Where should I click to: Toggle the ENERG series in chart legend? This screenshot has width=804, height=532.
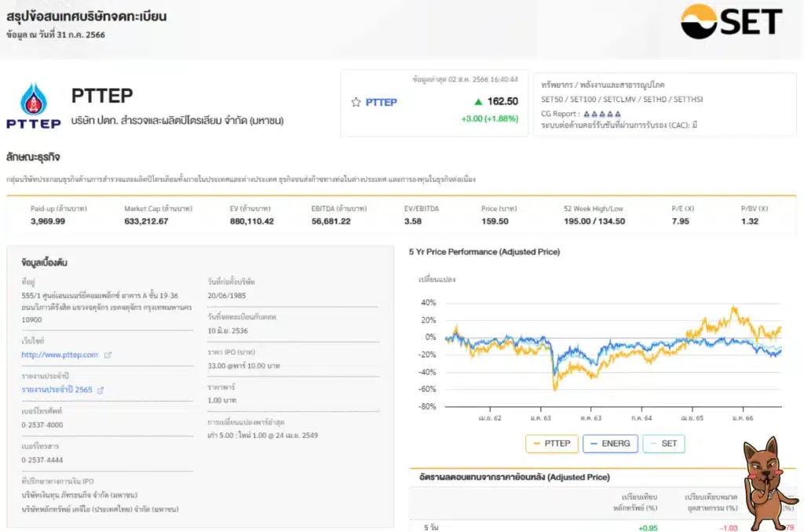(x=609, y=443)
